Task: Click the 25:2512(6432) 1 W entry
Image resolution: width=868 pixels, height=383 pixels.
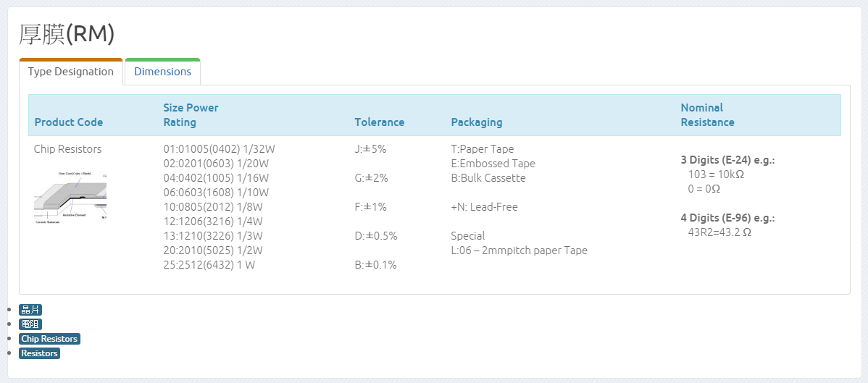Action: (x=209, y=265)
